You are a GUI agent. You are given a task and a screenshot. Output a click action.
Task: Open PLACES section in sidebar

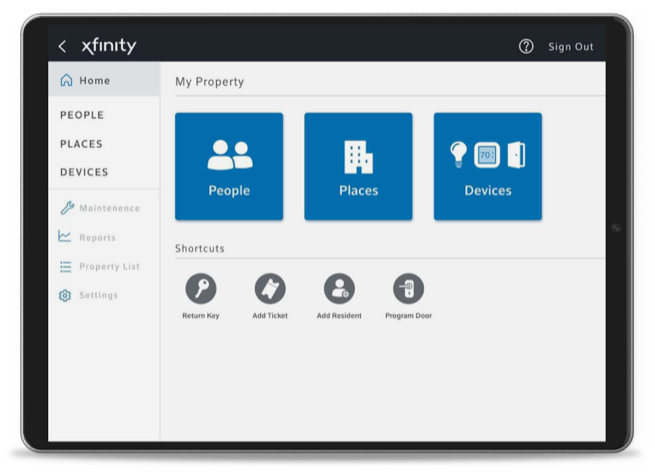coord(81,144)
